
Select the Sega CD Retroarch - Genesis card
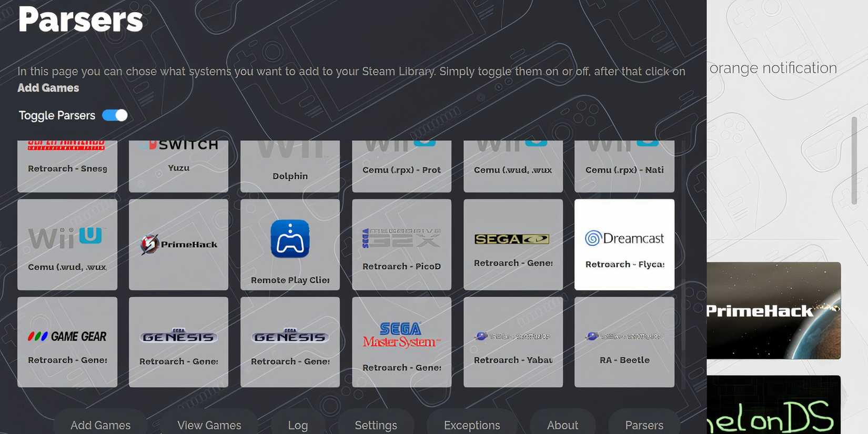(x=513, y=245)
